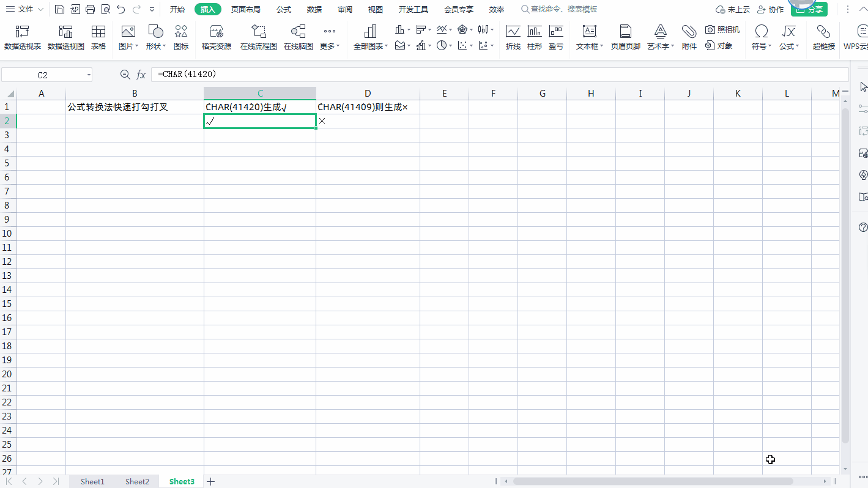Click the 未上云 cloud status button

(733, 9)
